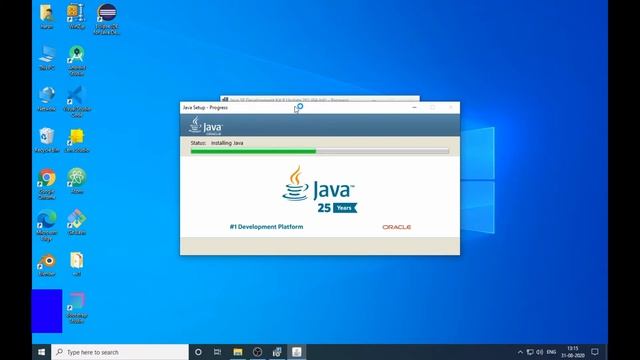Launch Visual Studio Code shortcut
This screenshot has height=360, width=640.
click(x=76, y=101)
